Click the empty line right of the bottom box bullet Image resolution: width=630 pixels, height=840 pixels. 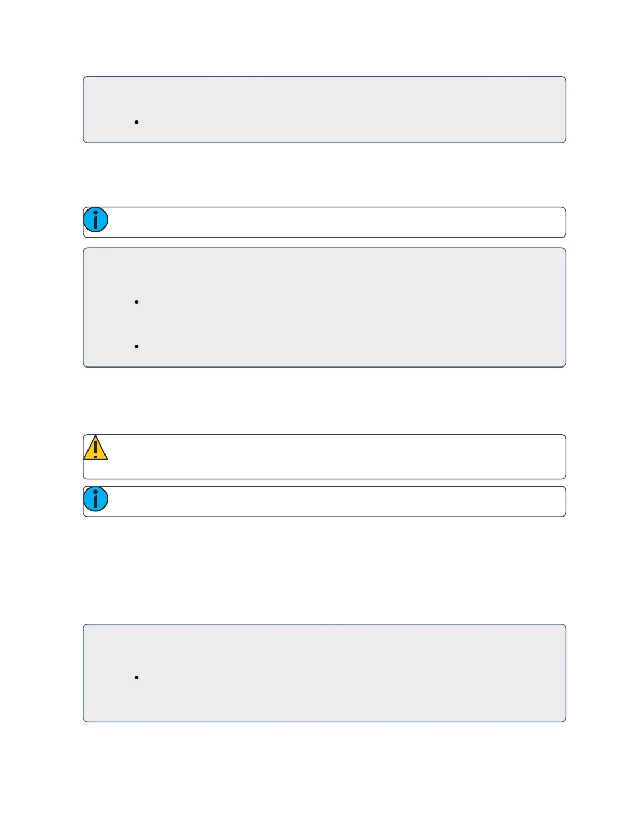350,677
